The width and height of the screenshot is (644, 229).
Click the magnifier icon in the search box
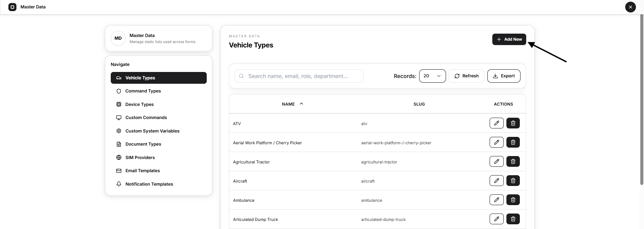click(241, 76)
